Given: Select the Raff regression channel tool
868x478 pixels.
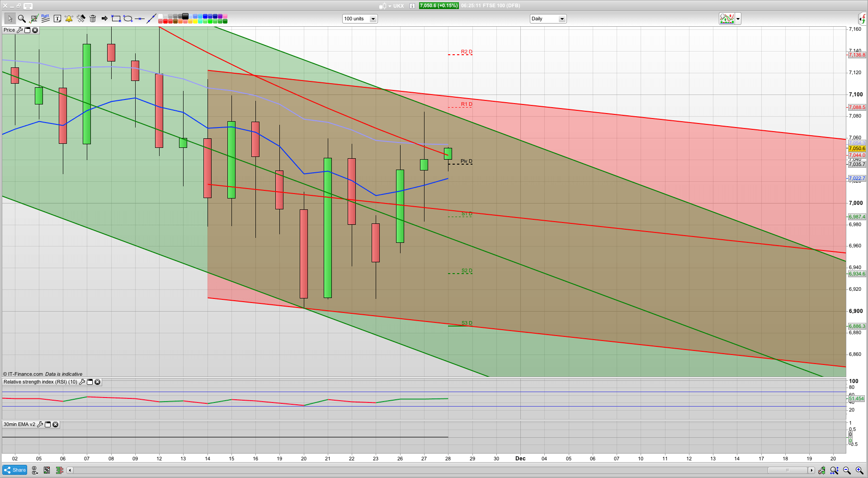Looking at the screenshot, I should [x=45, y=19].
